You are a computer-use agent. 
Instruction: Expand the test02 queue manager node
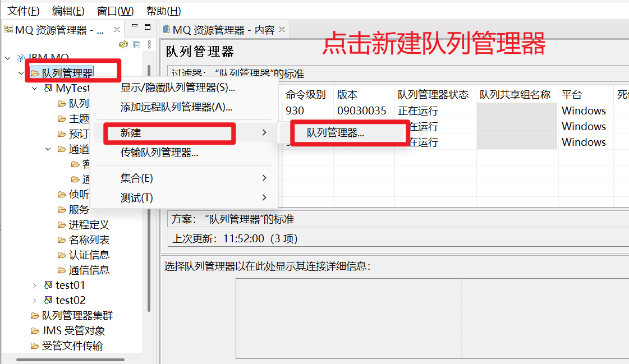pyautogui.click(x=35, y=300)
